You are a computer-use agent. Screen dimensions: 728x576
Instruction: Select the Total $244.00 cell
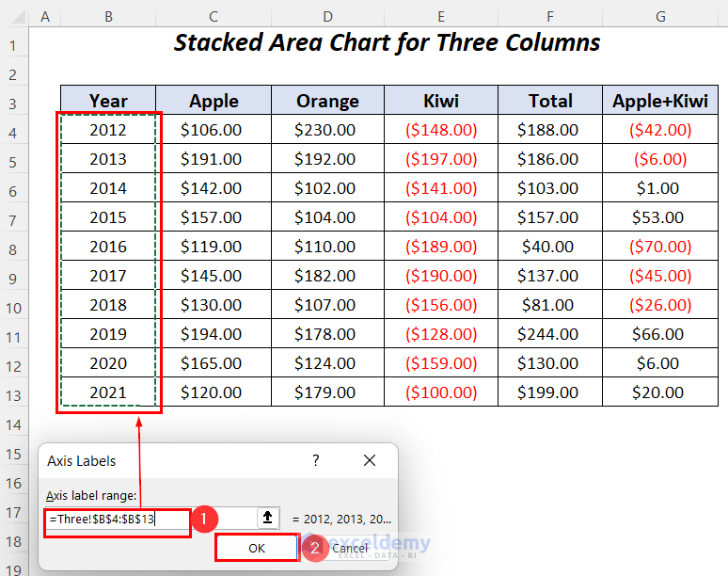pos(550,334)
